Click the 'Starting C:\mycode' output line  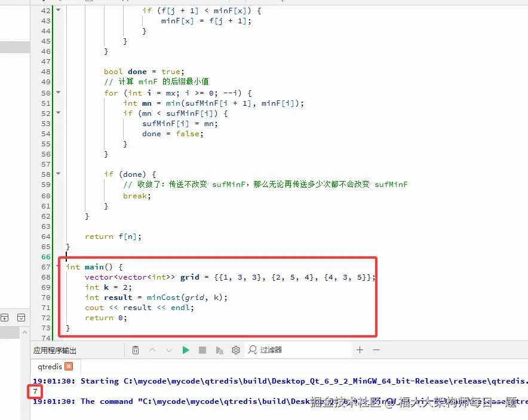pyautogui.click(x=280, y=381)
